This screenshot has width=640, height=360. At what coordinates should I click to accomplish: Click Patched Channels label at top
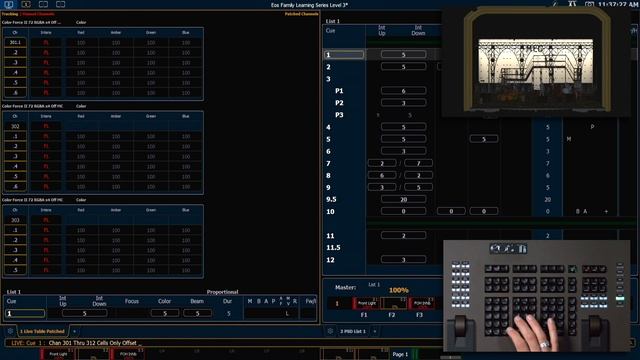pos(301,14)
